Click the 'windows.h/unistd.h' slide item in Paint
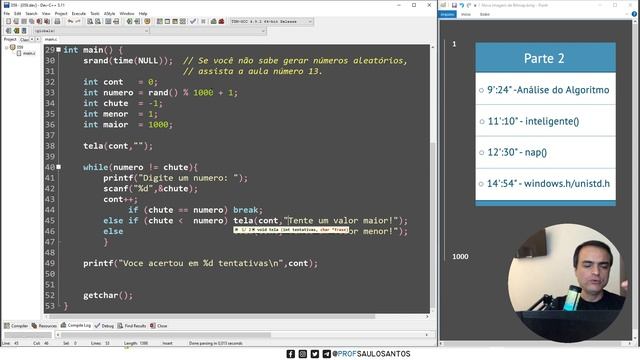 tap(546, 184)
